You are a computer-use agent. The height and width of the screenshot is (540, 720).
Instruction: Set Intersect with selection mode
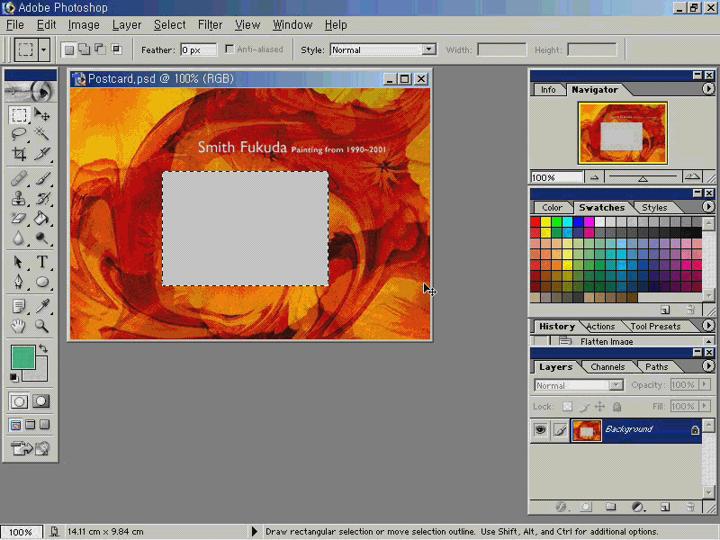(116, 49)
